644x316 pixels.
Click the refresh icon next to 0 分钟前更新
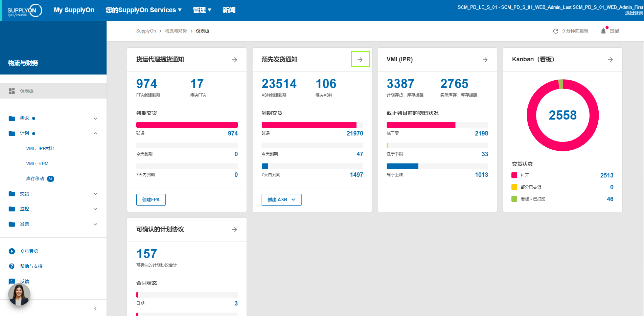point(555,31)
